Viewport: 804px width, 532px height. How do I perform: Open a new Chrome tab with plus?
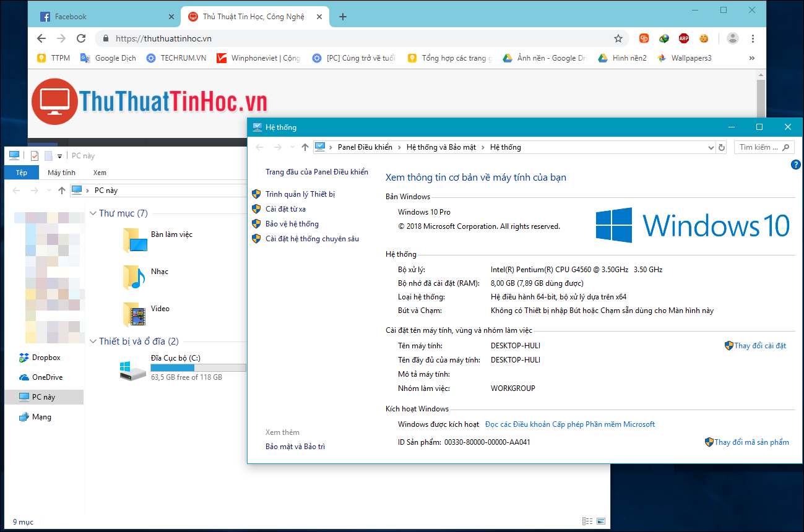coord(343,17)
